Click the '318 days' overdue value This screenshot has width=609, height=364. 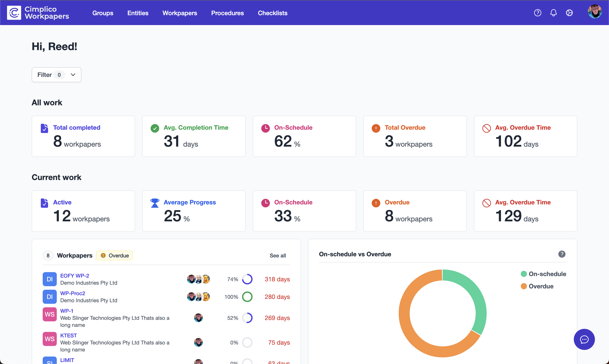(x=277, y=279)
